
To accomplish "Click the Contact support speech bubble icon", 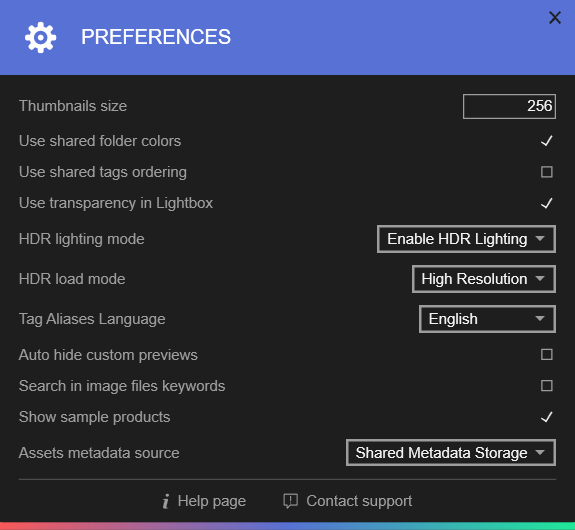I will [x=290, y=501].
